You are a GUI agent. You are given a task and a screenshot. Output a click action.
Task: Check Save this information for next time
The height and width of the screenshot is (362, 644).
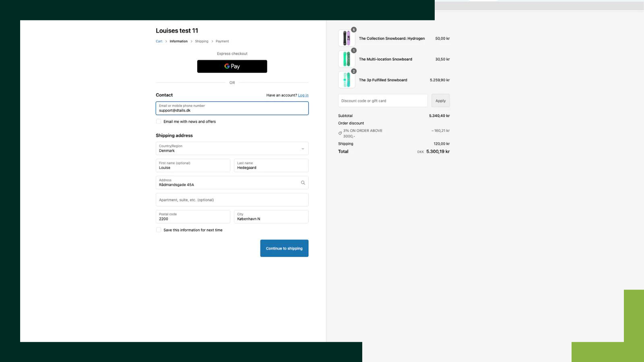click(158, 230)
